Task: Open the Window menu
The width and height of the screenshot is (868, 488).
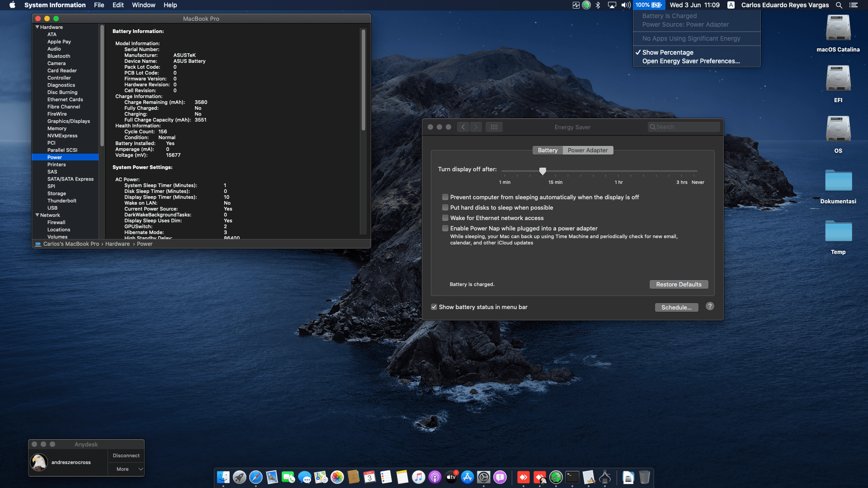Action: point(143,5)
